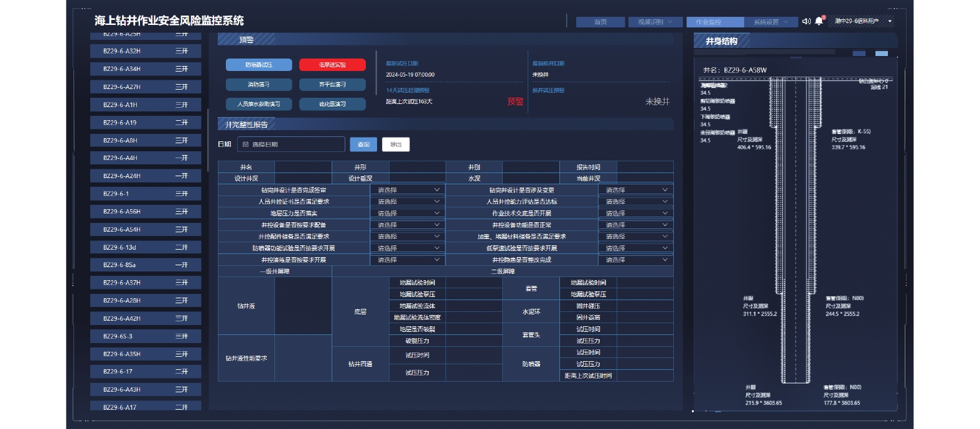The height and width of the screenshot is (429, 980).
Task: Select well BZ29-6-A56H in the list
Action: pos(146,212)
